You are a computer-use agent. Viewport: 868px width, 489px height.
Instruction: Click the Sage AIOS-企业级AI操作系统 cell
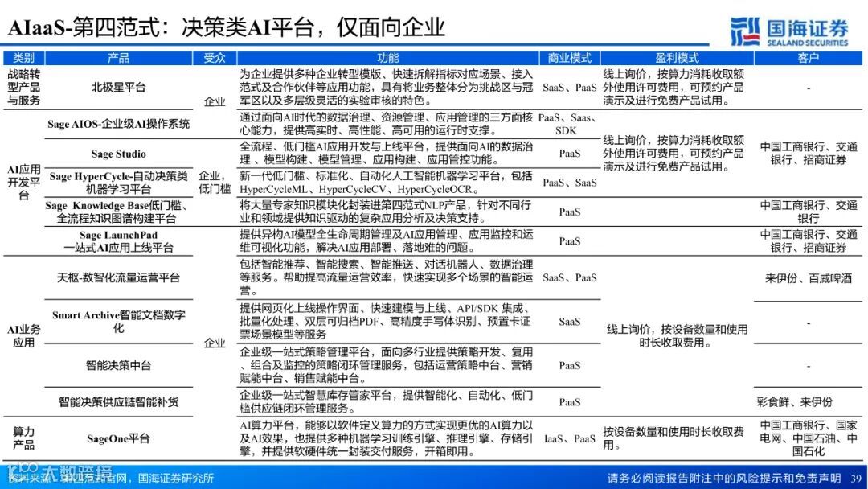tap(118, 124)
